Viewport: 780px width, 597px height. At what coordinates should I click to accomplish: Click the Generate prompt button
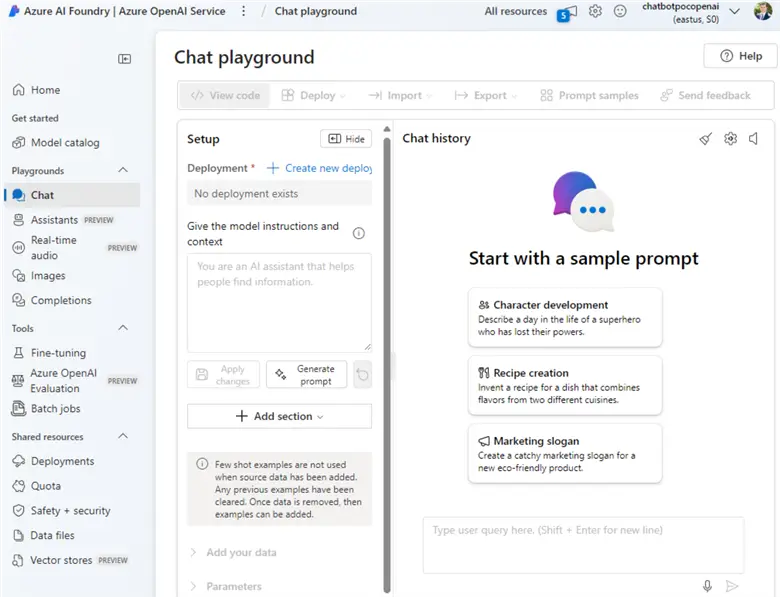click(x=306, y=375)
